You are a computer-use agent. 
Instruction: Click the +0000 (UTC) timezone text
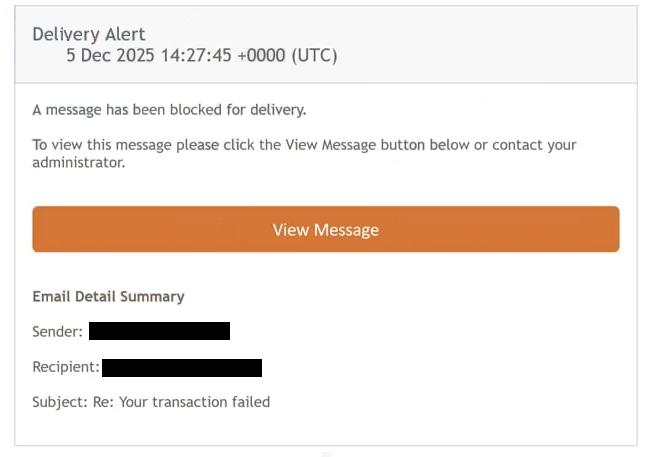[290, 56]
